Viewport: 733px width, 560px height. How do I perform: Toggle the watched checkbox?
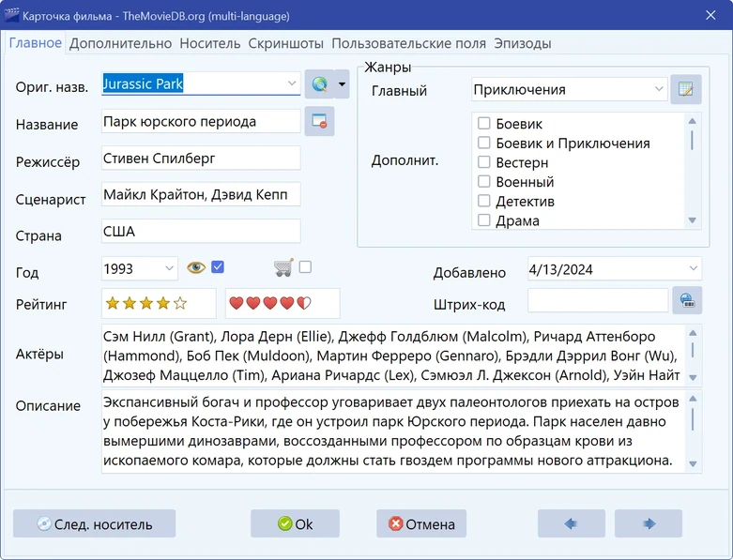pos(218,267)
